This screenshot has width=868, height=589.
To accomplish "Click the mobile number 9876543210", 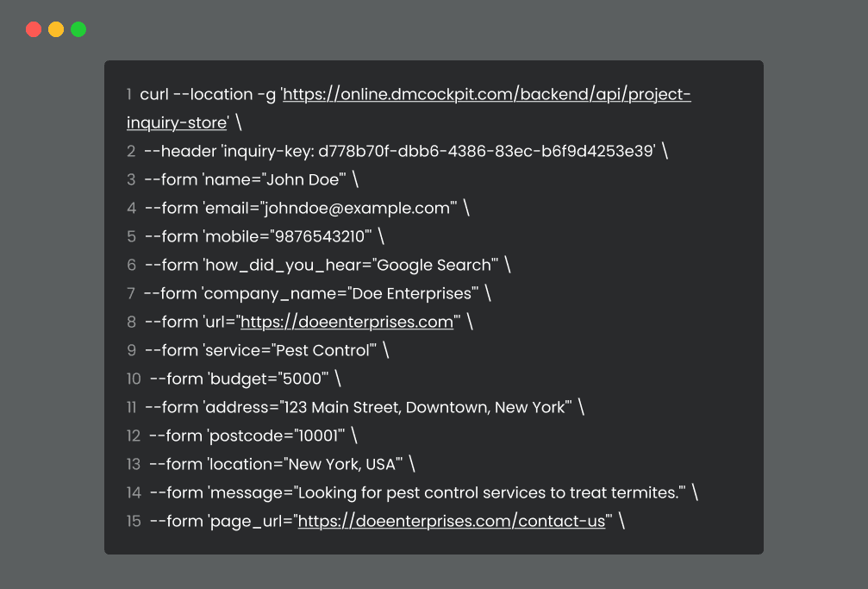I will coord(322,236).
